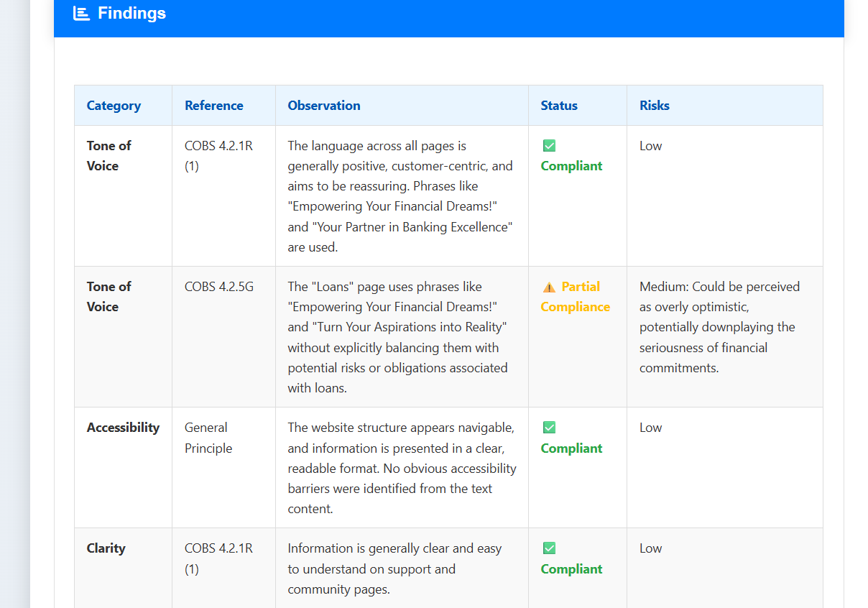Click the Compliant text in the Accessibility row

click(571, 448)
